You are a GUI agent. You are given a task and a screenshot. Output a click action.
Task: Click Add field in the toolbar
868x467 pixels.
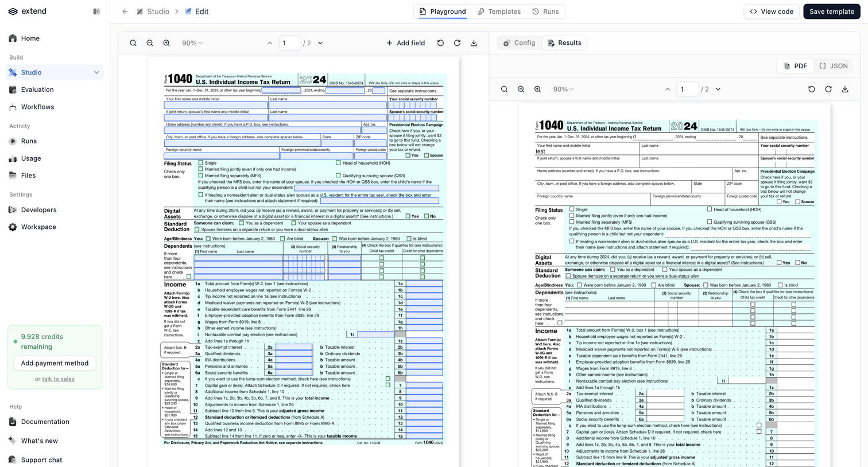(x=405, y=43)
